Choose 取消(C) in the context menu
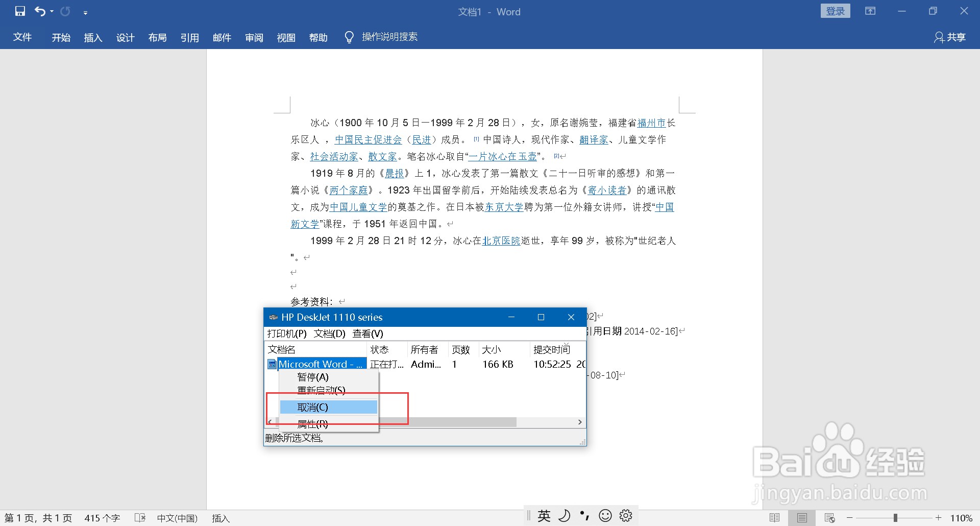The height and width of the screenshot is (526, 980). click(329, 407)
